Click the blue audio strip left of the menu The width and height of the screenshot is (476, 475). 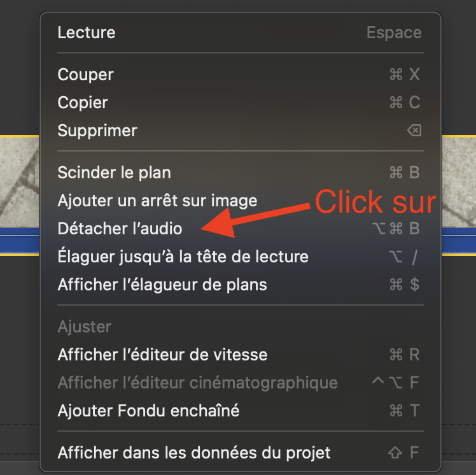[x=19, y=243]
